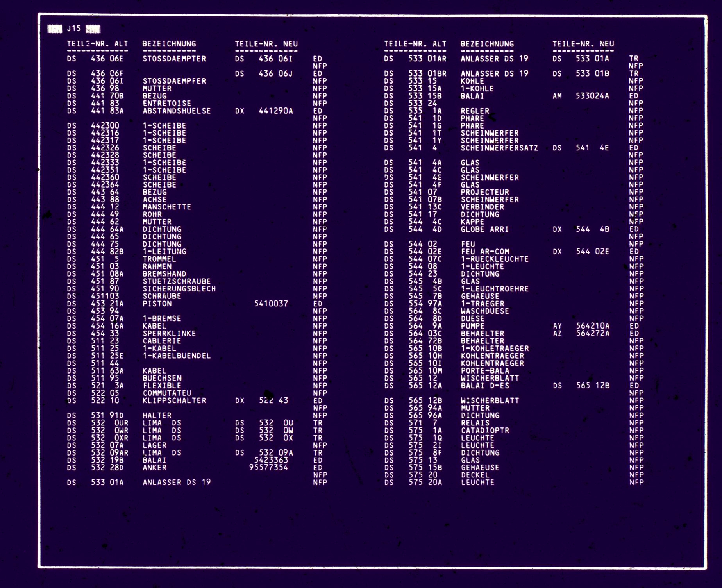Viewport: 722px width, 588px height.
Task: Click the 1-KOHLETRAEGER description
Action: (495, 349)
